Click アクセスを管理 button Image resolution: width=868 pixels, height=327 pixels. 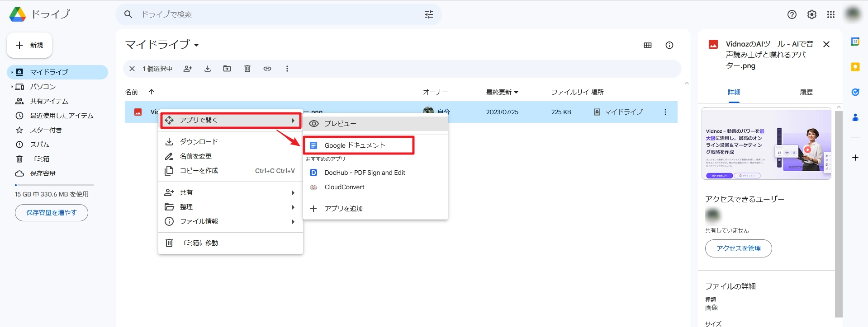pyautogui.click(x=738, y=248)
